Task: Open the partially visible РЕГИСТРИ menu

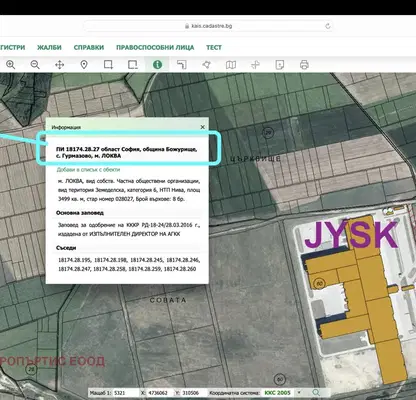Action: 12,47
